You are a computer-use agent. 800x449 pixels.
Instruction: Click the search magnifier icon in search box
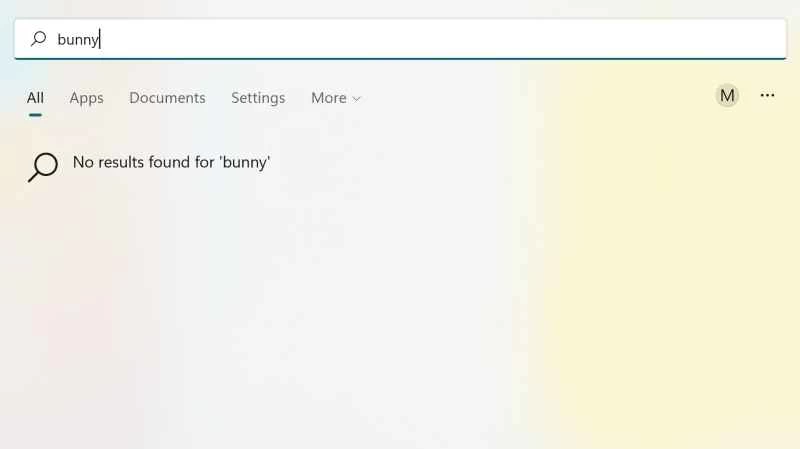point(38,39)
